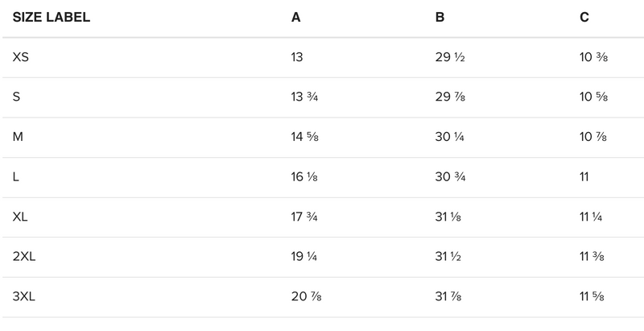Click the XL row's A value 17 ¾
Image resolution: width=644 pixels, height=331 pixels.
click(306, 217)
